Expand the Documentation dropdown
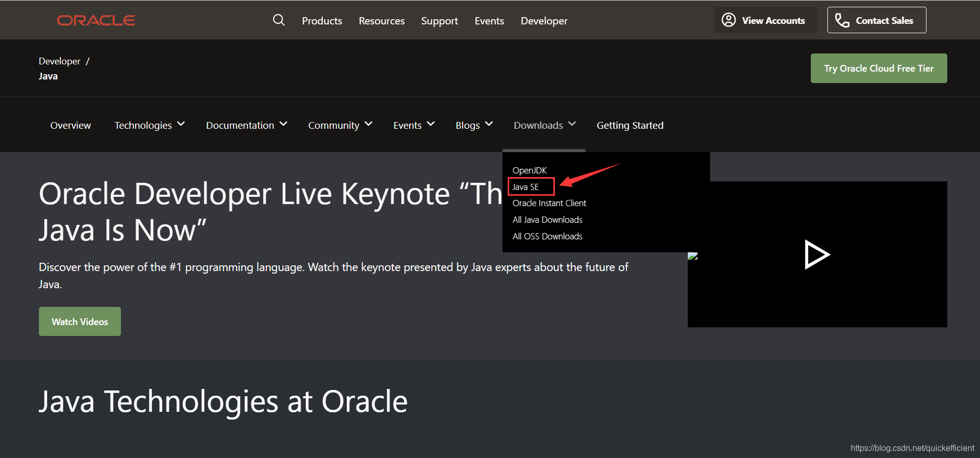Screen dimensions: 980x458 pos(247,125)
